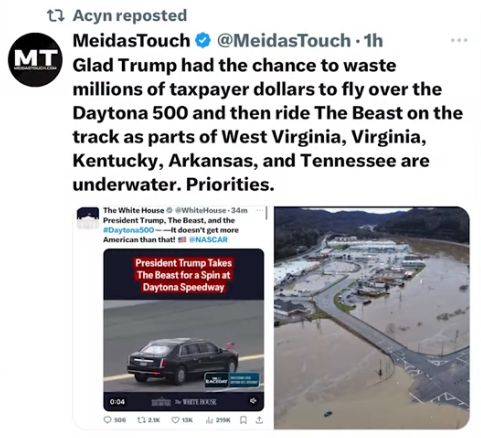Open the MeidasTouch profile avatar
Screen dimensions: 481x438
pyautogui.click(x=35, y=60)
